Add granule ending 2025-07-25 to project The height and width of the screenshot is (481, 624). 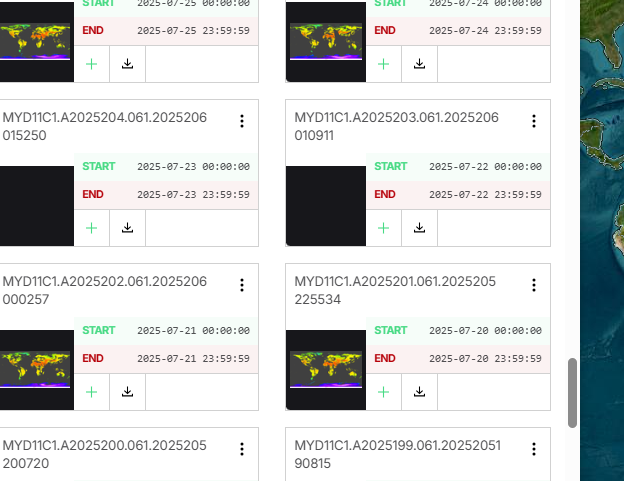[92, 64]
